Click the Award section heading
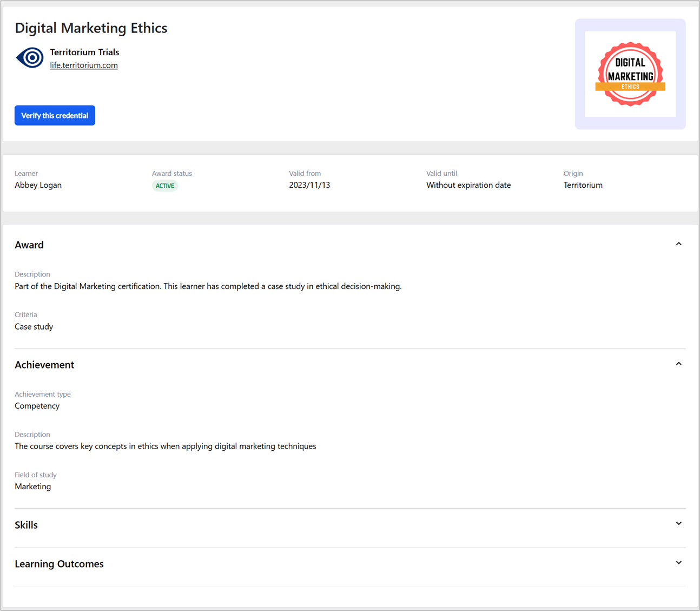 tap(29, 245)
